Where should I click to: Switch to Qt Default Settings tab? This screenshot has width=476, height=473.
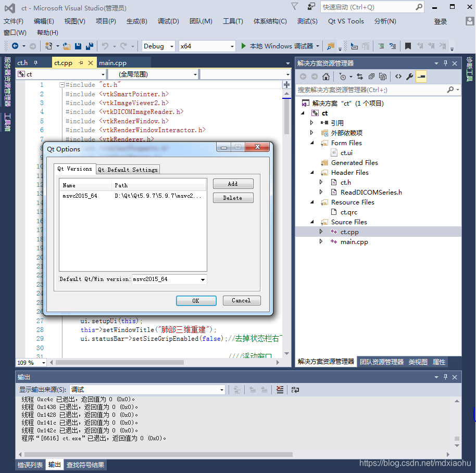[128, 170]
